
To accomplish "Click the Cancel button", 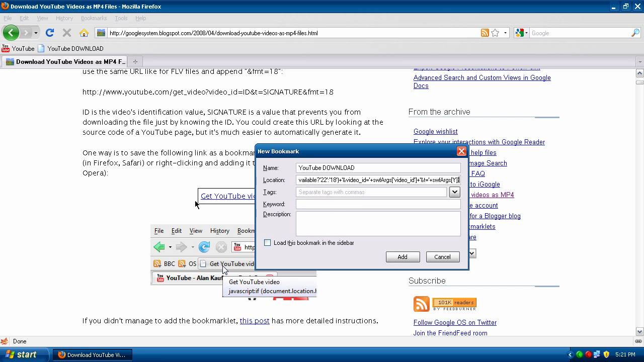I will click(442, 257).
